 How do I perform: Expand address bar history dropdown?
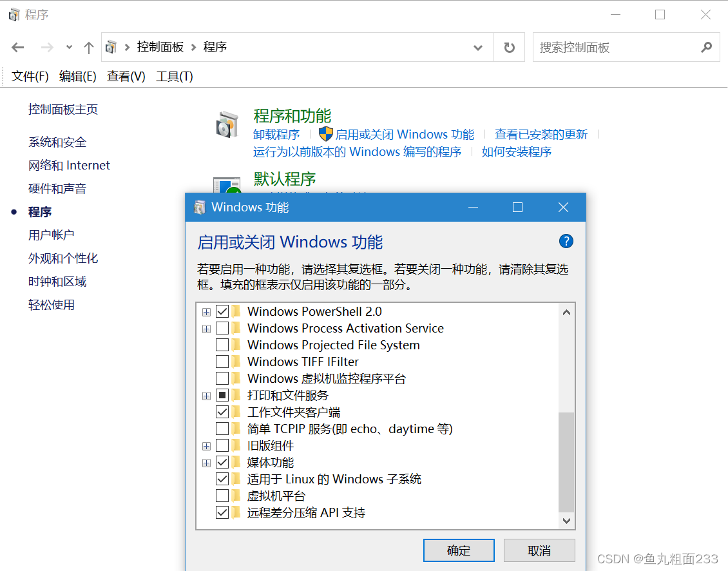pos(478,48)
